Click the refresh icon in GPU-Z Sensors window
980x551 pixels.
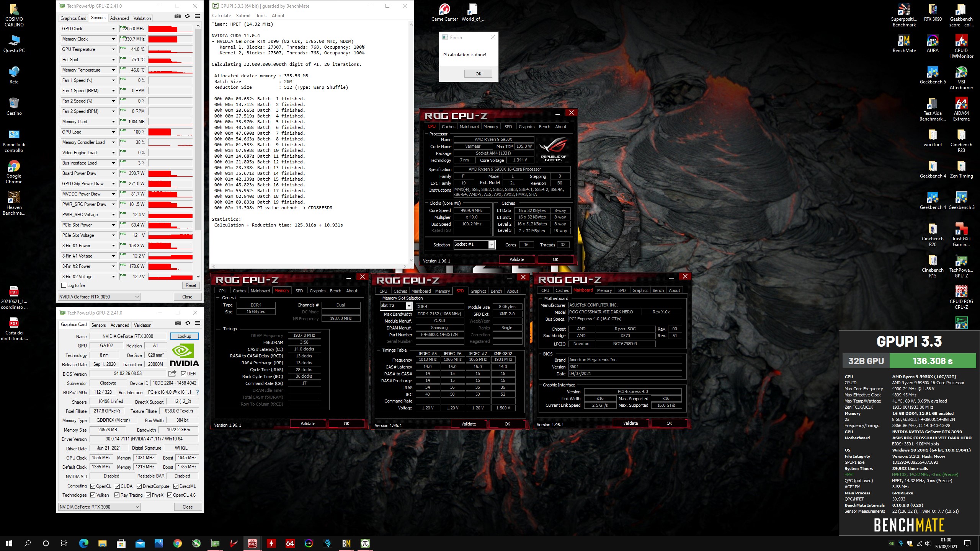click(187, 16)
